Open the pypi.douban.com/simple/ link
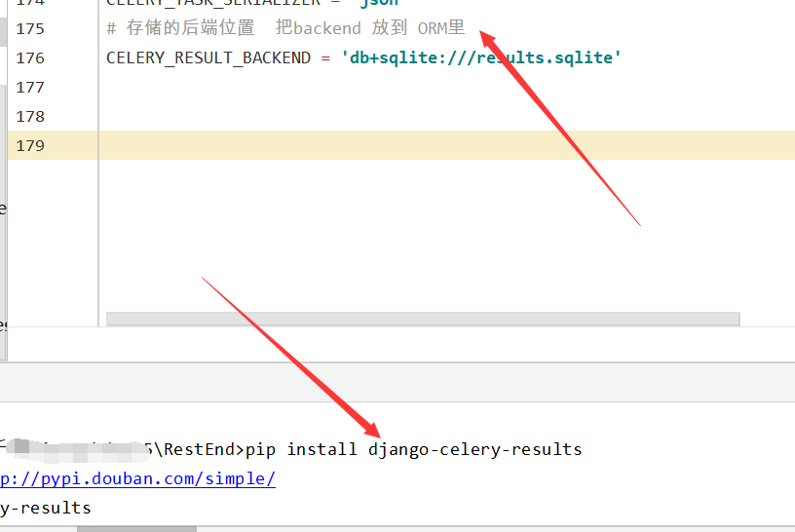 137,478
